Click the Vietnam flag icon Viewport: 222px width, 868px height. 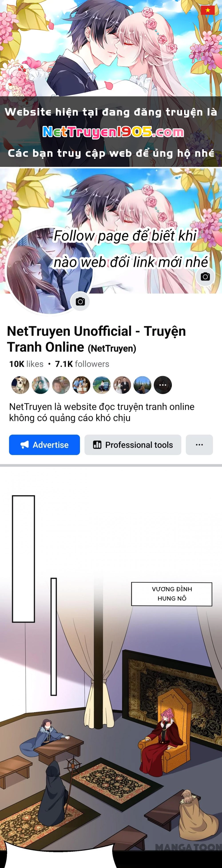pos(208,10)
